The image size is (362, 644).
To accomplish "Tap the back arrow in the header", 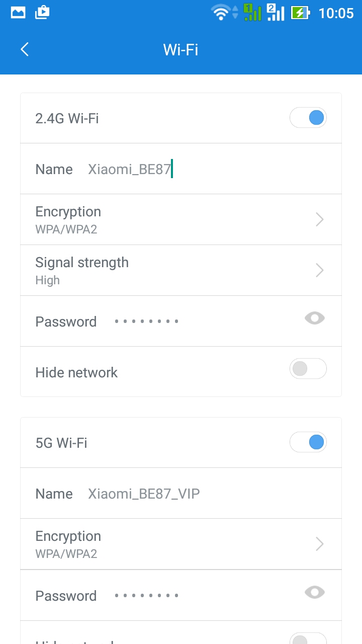I will click(x=25, y=49).
